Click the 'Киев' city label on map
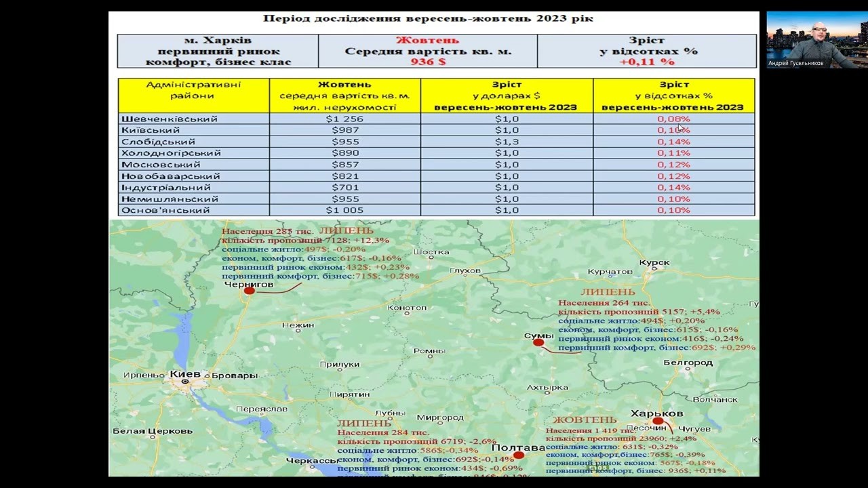The height and width of the screenshot is (488, 868). [x=185, y=374]
